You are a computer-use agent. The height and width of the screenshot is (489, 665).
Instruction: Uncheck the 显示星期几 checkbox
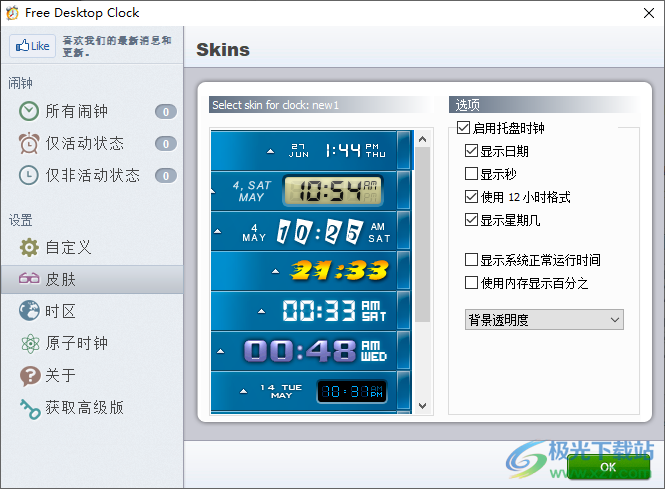tap(471, 220)
